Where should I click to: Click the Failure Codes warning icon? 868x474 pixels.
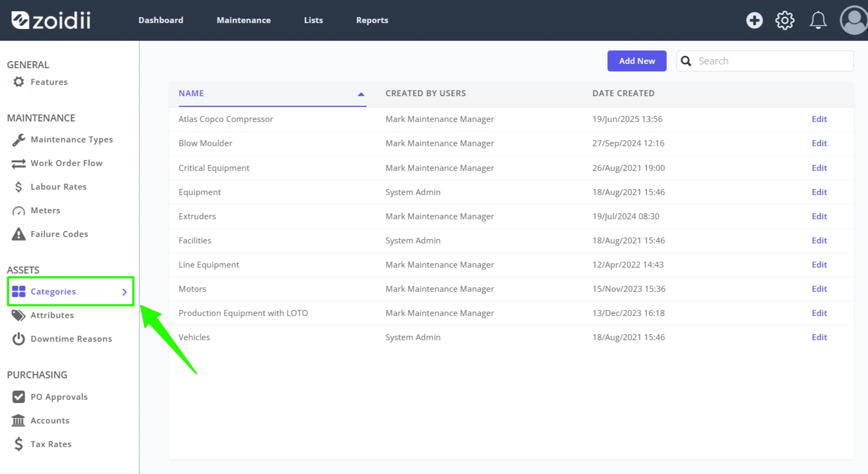pyautogui.click(x=19, y=234)
